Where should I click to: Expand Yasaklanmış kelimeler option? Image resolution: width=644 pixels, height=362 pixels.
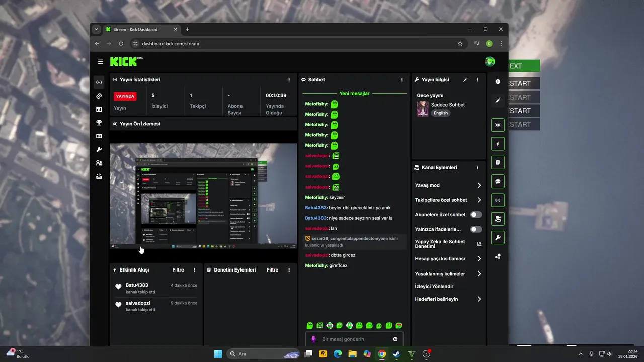[x=448, y=274]
